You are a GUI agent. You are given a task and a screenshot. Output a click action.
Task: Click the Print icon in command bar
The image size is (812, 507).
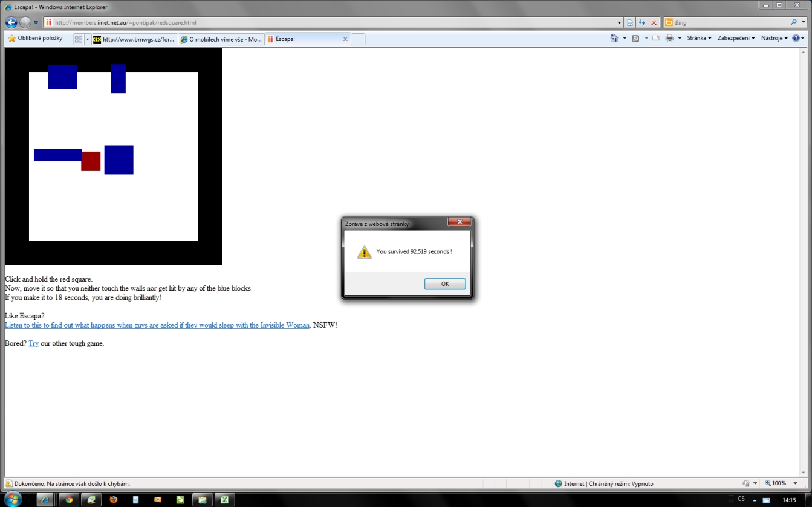coord(669,38)
